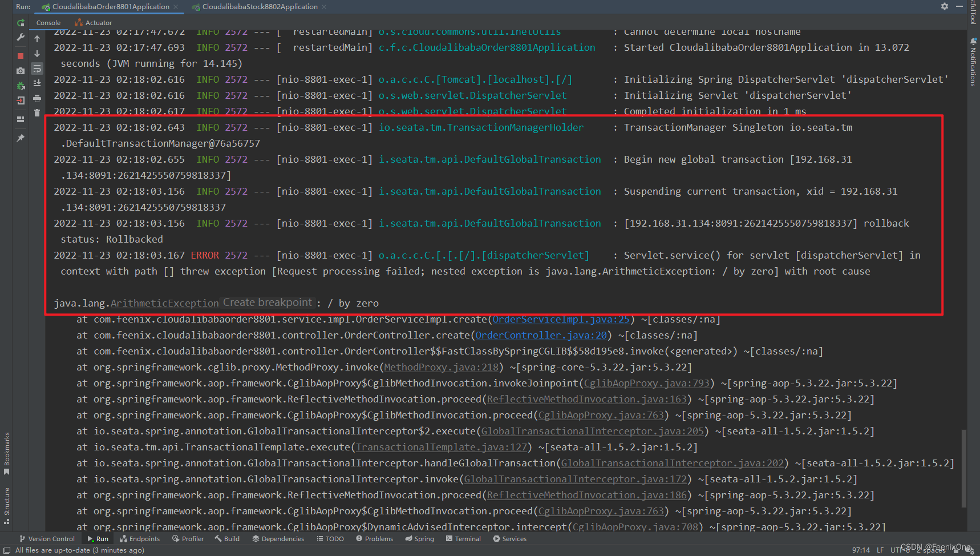Open the GlobalTransactionalInterceptor.java:172 link
Image resolution: width=980 pixels, height=556 pixels.
coord(575,480)
